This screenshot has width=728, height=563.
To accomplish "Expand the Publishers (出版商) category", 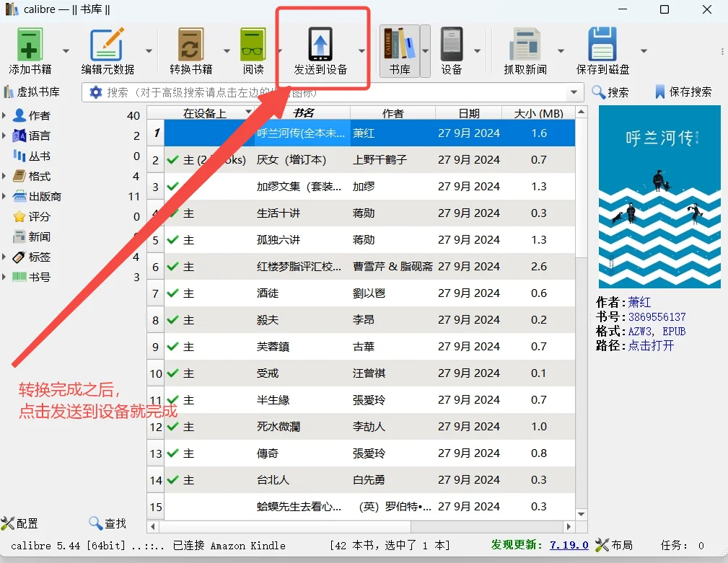I will (x=4, y=196).
